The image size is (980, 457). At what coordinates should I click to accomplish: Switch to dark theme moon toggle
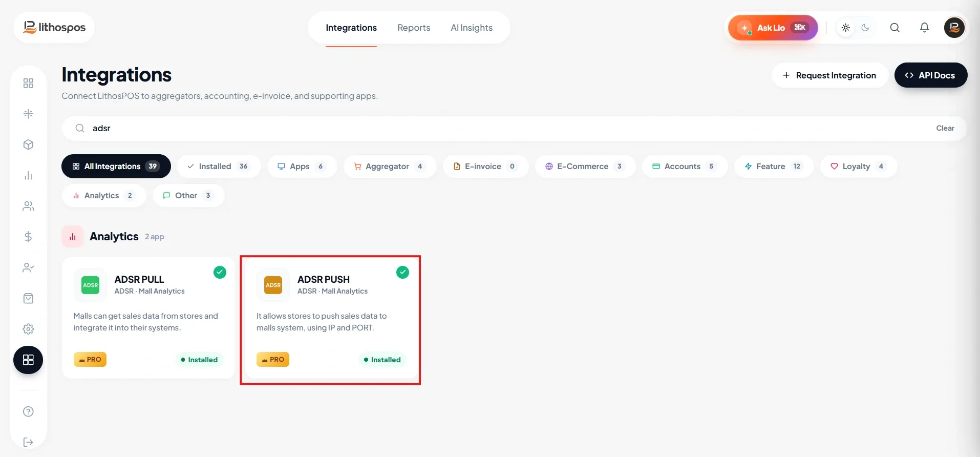(x=865, y=28)
